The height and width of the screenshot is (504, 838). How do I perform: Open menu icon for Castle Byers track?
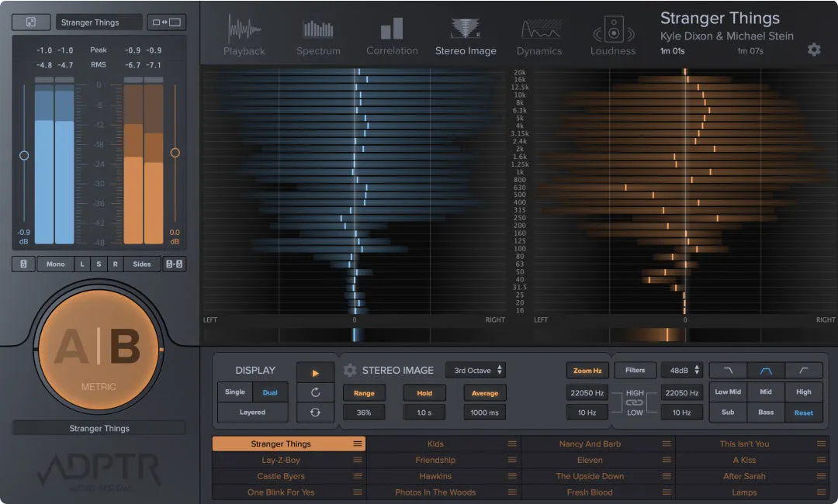(358, 476)
